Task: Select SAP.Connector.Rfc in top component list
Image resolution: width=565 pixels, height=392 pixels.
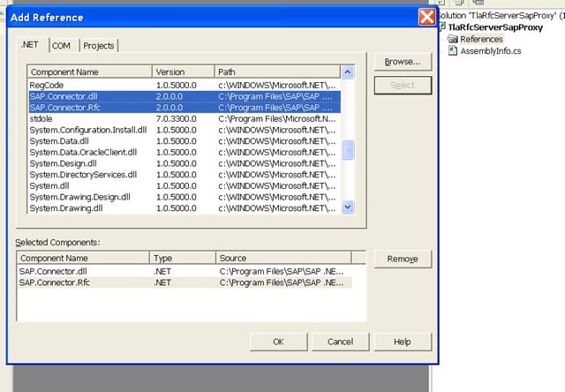Action: 185,108
